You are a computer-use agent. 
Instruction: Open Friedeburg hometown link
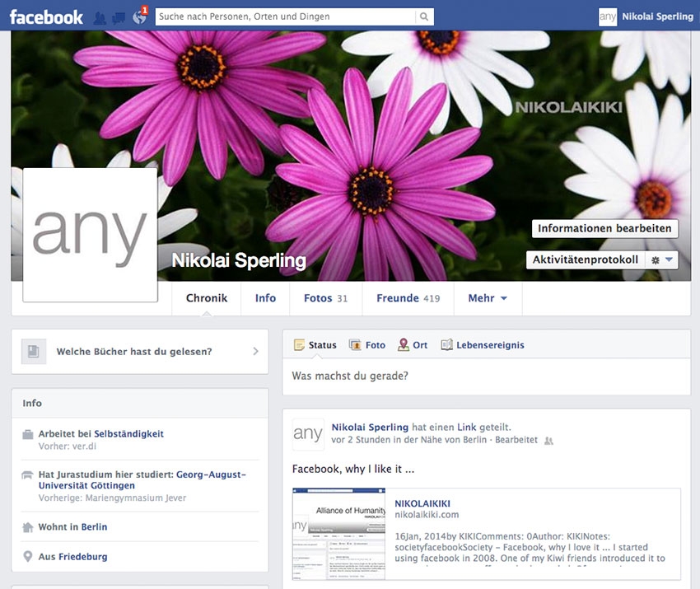click(83, 557)
